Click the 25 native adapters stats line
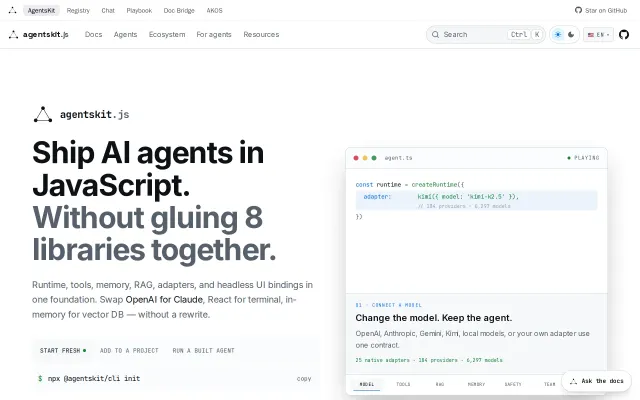The height and width of the screenshot is (400, 640). (x=429, y=360)
